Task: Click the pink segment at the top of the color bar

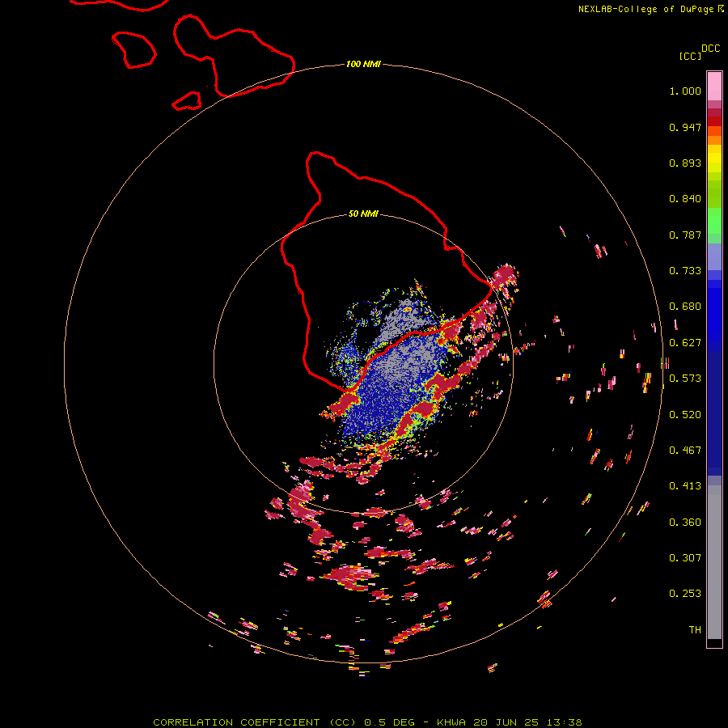Action: click(x=714, y=86)
